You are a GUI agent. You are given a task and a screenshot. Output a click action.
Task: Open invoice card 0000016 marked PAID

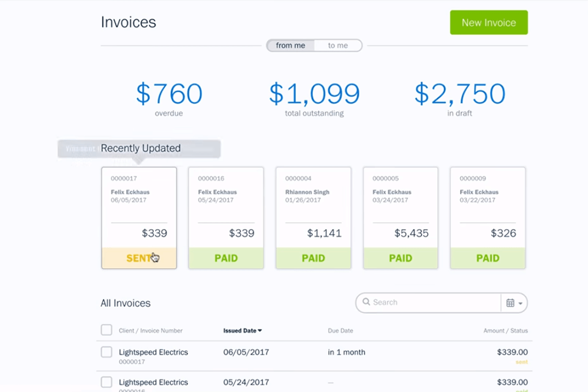click(x=226, y=217)
